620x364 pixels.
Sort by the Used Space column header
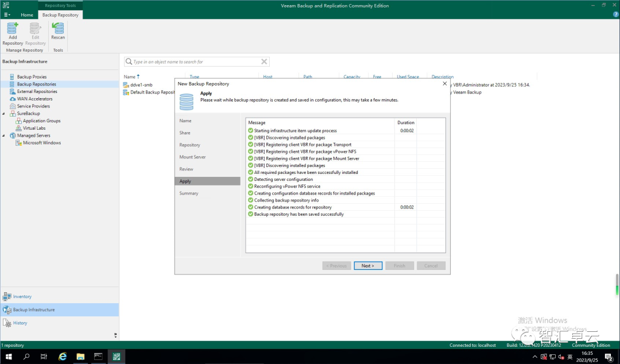[408, 76]
